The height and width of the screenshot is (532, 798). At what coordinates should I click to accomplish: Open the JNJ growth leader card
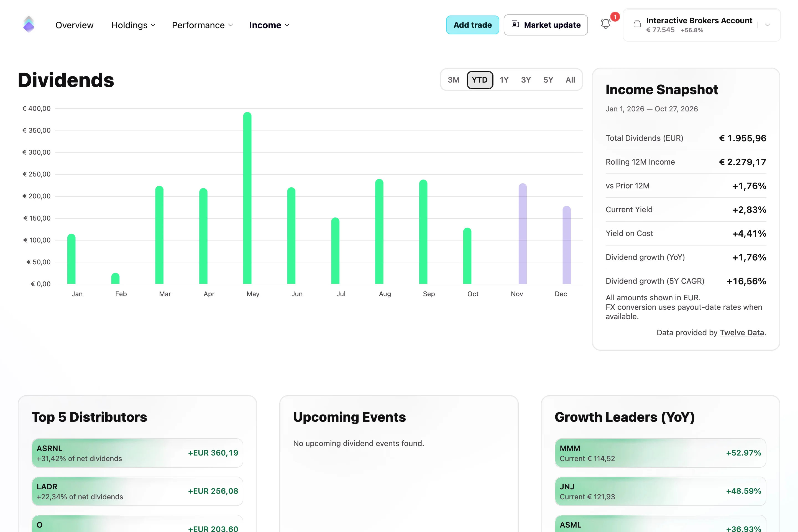[x=660, y=491]
